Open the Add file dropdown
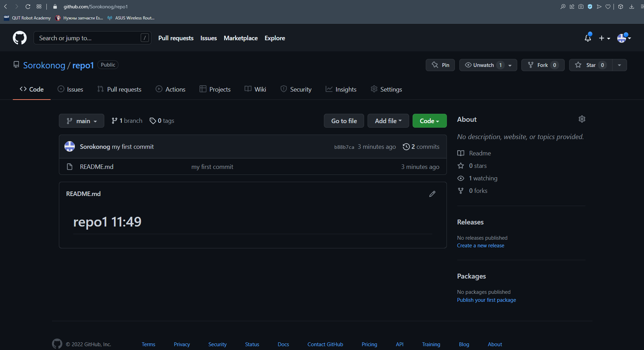Image resolution: width=644 pixels, height=350 pixels. click(388, 121)
